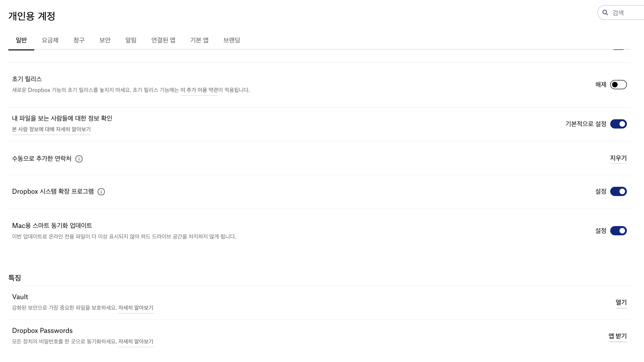Go to the 보안 tab
644x362 pixels.
point(105,40)
